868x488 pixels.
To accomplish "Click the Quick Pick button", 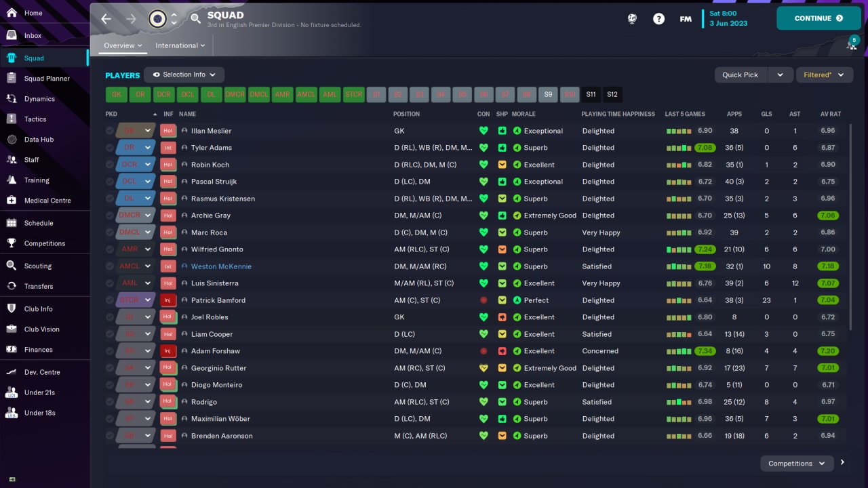I will [741, 75].
